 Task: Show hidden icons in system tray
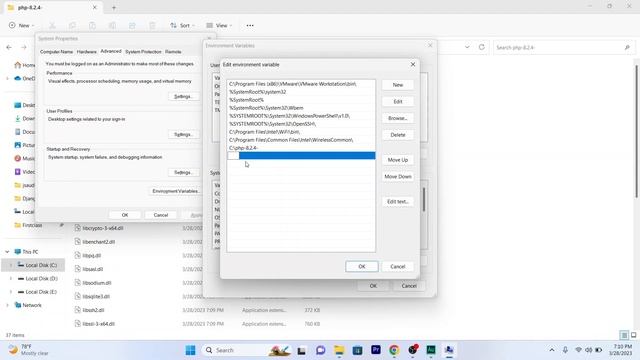[552, 350]
